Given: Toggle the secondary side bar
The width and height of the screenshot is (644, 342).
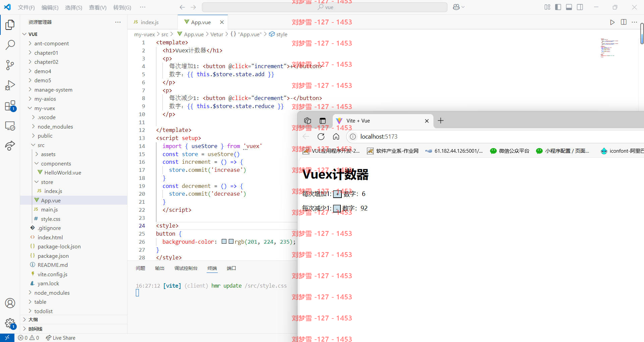Looking at the screenshot, I should point(580,7).
